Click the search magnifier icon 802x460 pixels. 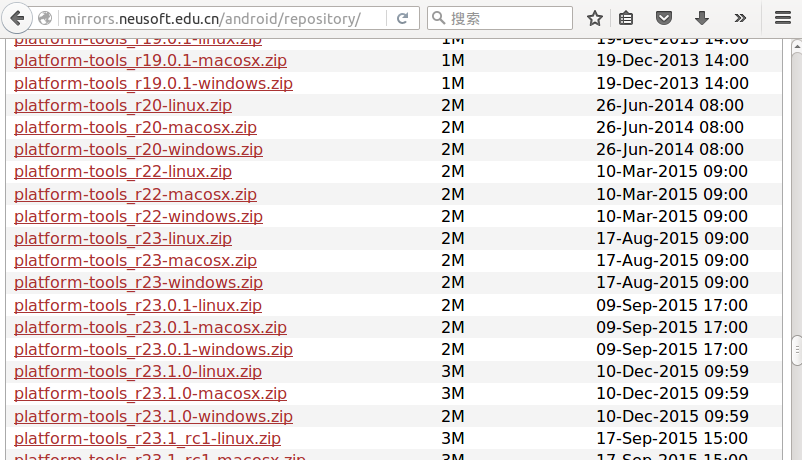pyautogui.click(x=438, y=18)
